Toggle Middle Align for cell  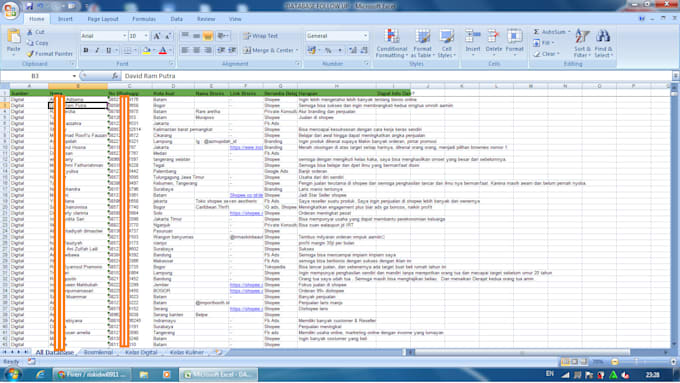[x=196, y=36]
